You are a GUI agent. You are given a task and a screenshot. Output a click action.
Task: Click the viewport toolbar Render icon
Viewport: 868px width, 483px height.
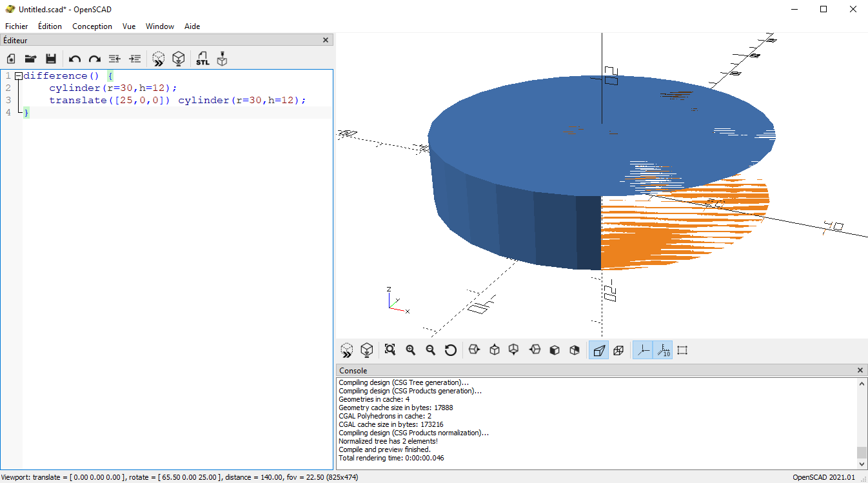[x=366, y=350]
